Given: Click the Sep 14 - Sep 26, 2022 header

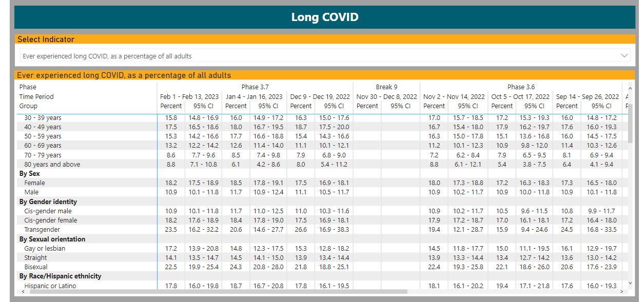Looking at the screenshot, I should [x=588, y=96].
